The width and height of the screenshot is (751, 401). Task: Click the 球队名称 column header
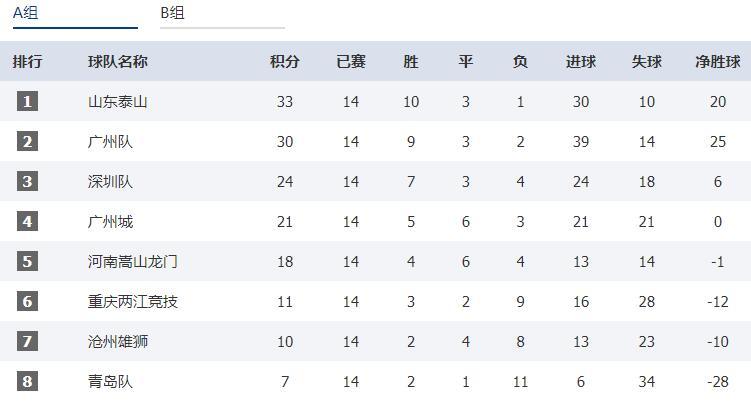[x=118, y=61]
